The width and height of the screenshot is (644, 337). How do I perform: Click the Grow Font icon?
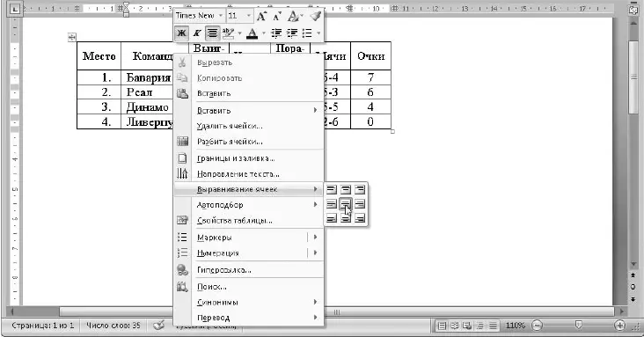tap(261, 16)
